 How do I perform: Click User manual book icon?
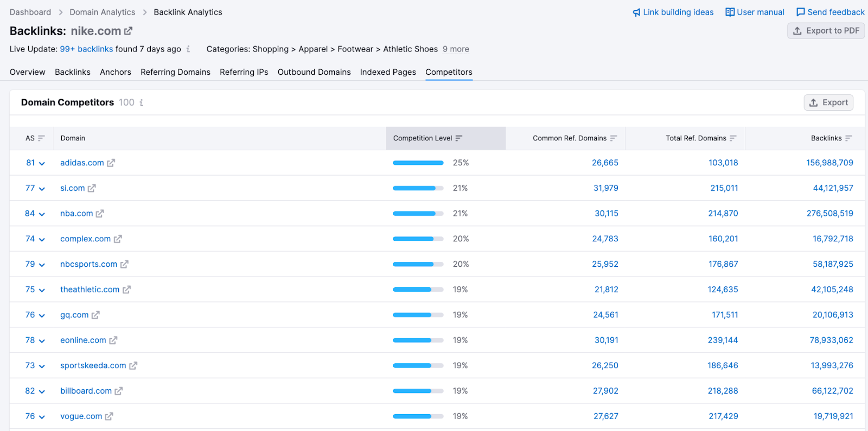pos(730,12)
